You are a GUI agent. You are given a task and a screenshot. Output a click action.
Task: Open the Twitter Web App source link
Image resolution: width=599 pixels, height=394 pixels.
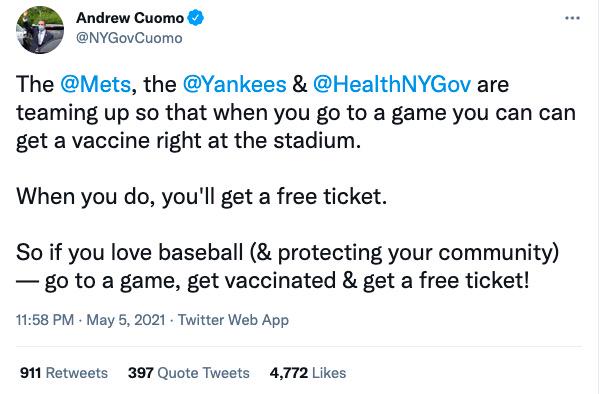click(x=233, y=320)
